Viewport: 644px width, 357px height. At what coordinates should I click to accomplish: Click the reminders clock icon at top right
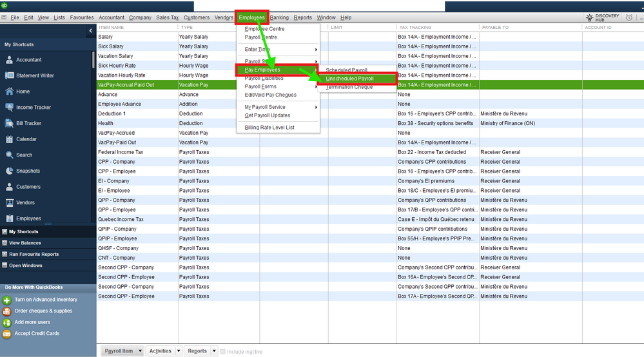(629, 17)
